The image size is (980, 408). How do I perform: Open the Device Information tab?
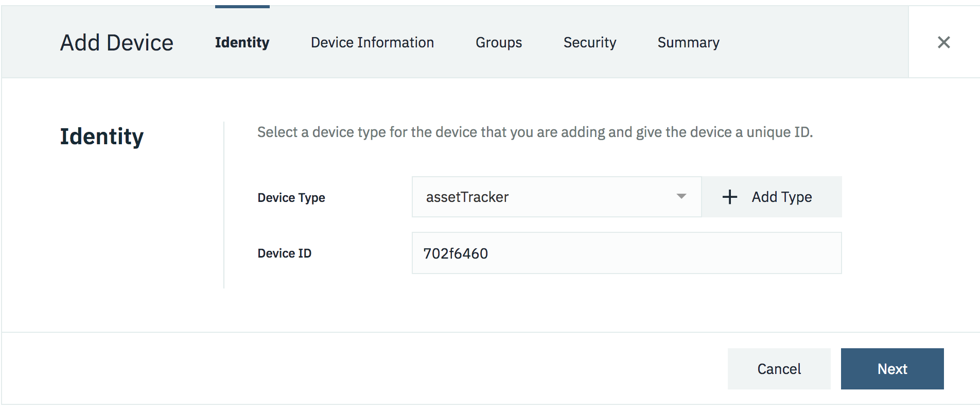[372, 42]
